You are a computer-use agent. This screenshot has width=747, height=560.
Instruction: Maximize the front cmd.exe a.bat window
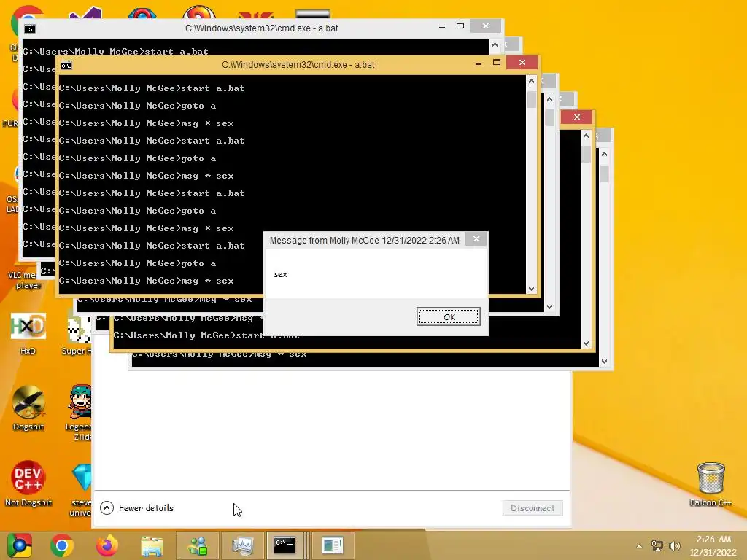point(497,63)
